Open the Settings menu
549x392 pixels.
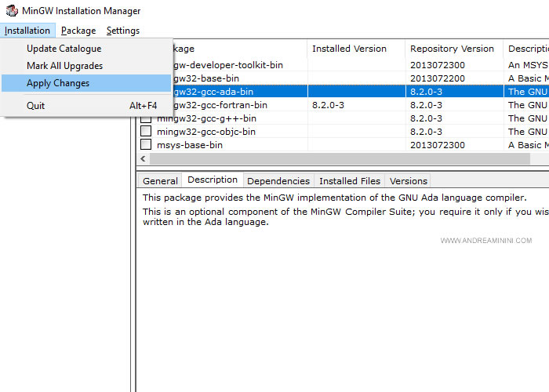tap(123, 31)
